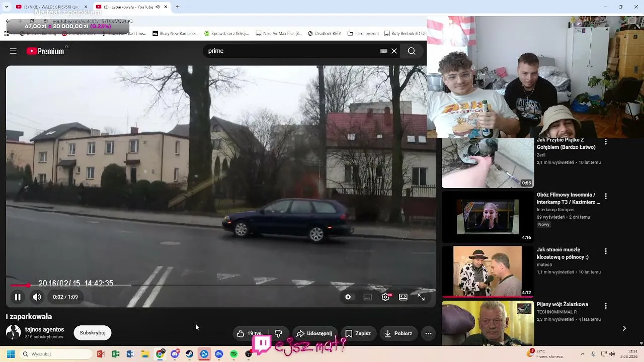This screenshot has width=644, height=362.
Task: Open the Windows Start menu
Action: coord(11,354)
